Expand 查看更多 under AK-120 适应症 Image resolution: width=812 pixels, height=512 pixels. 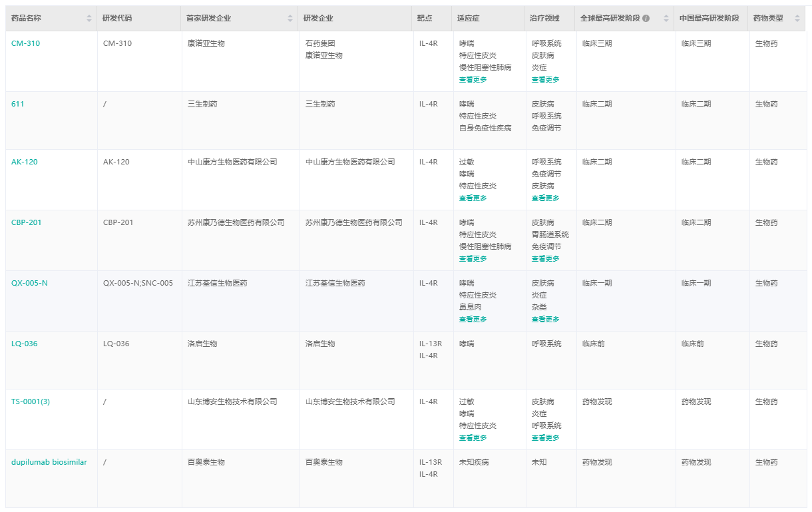pyautogui.click(x=473, y=198)
